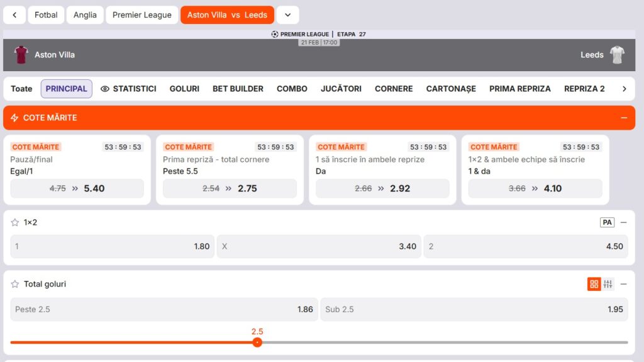
Task: Collapse the Cote Mărite section
Action: 623,118
